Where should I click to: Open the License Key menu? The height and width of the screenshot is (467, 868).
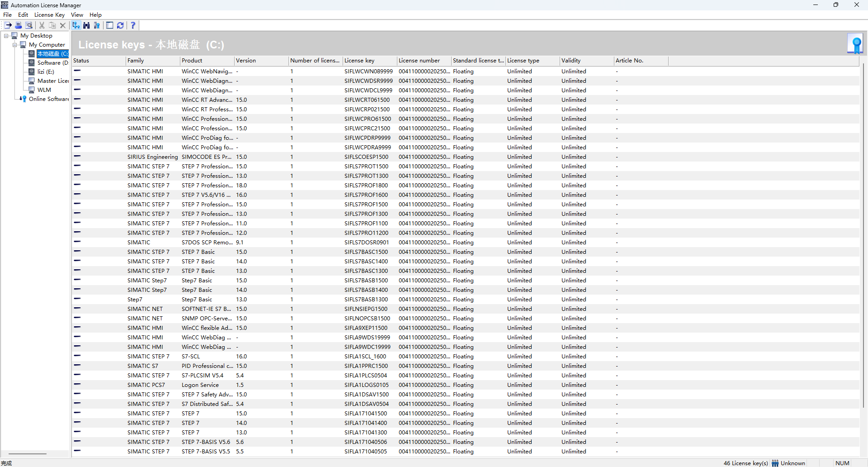(49, 14)
